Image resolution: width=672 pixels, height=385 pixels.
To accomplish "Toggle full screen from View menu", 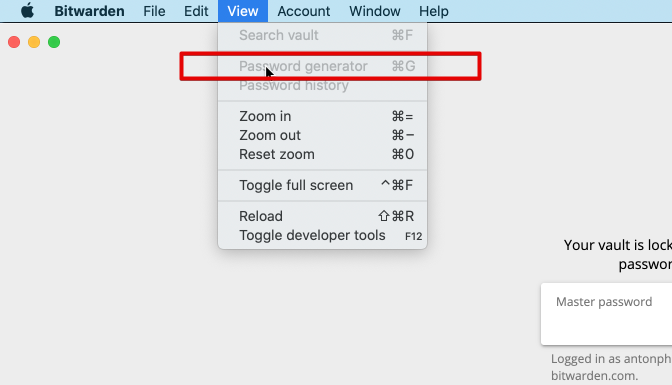I will coord(322,185).
